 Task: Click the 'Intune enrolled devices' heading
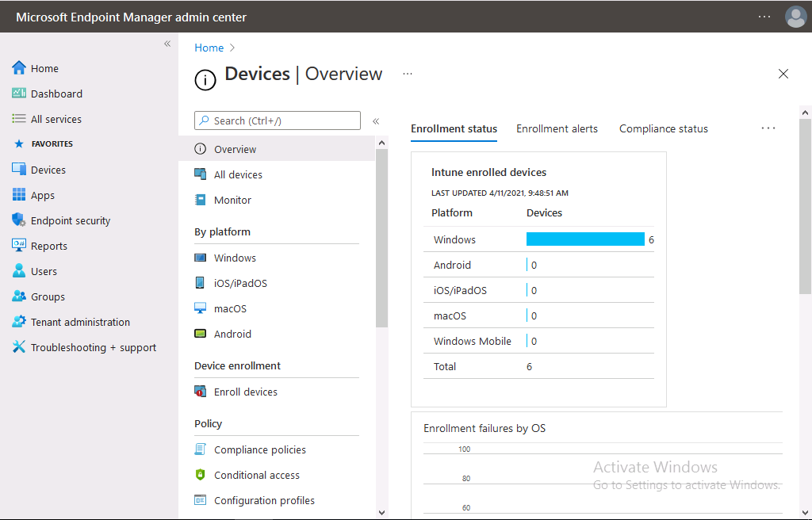tap(488, 172)
